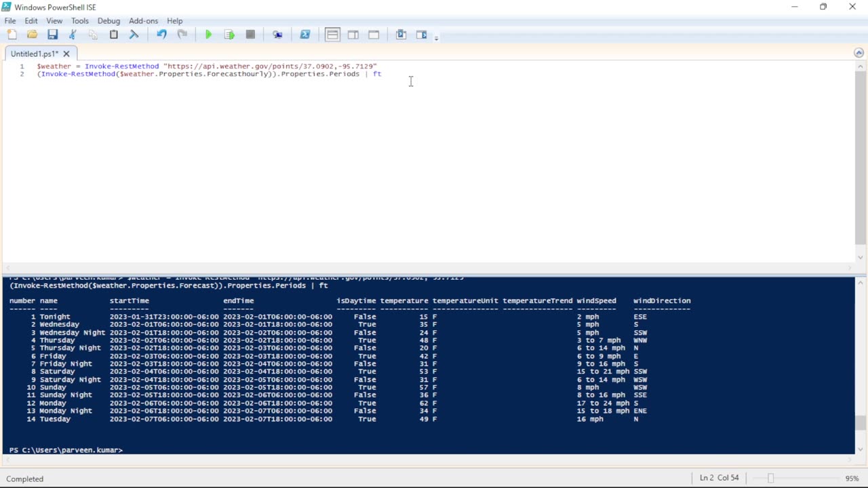Open the View menu
This screenshot has height=488, width=868.
(54, 21)
